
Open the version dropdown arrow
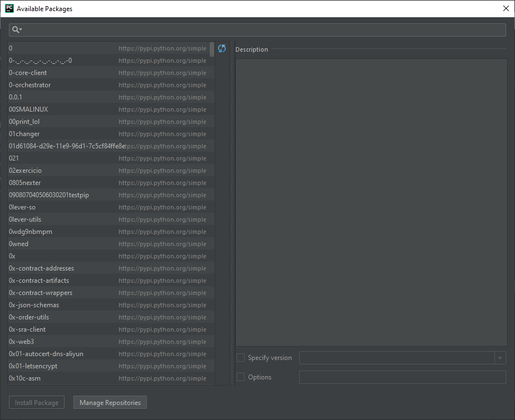point(500,358)
